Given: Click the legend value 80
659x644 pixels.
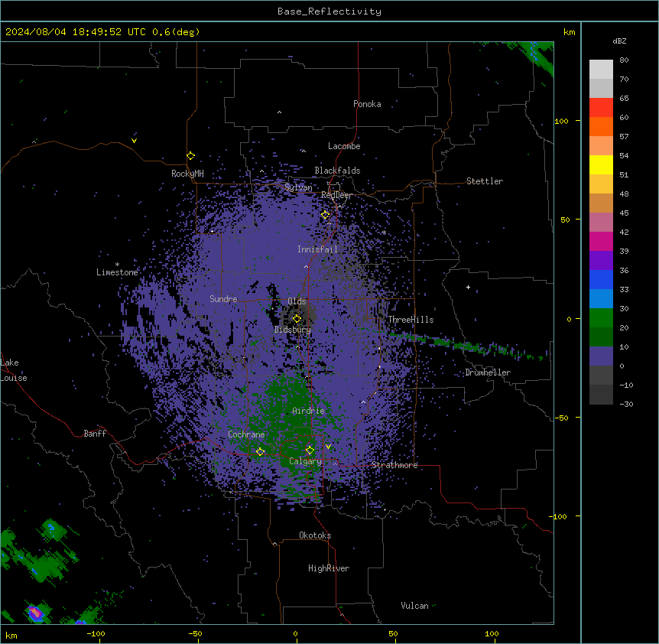Looking at the screenshot, I should (624, 60).
